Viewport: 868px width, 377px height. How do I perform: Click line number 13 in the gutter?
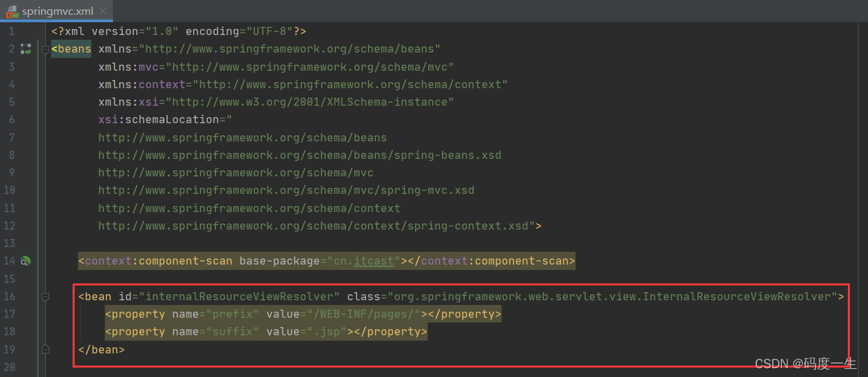pos(9,243)
